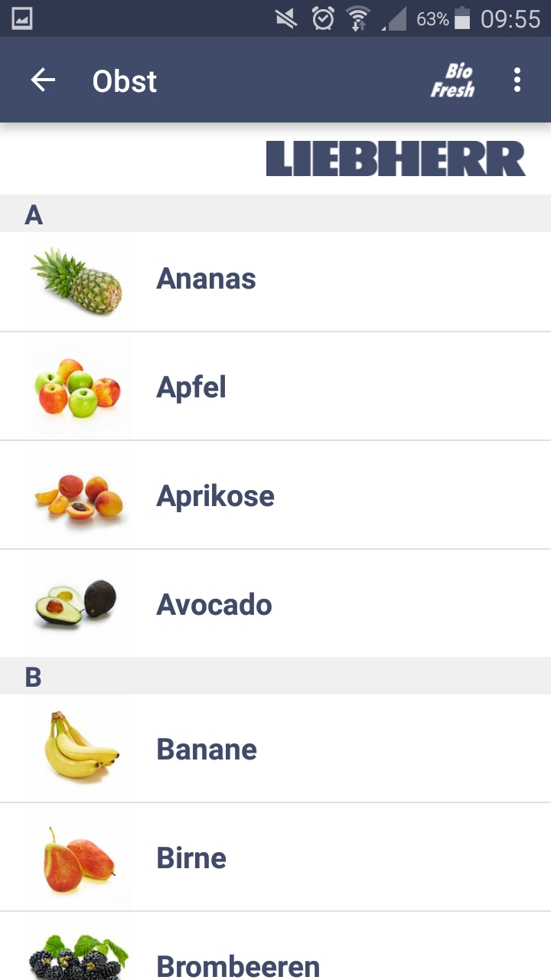
Task: Open the BioFresh icon in toolbar
Action: [452, 80]
